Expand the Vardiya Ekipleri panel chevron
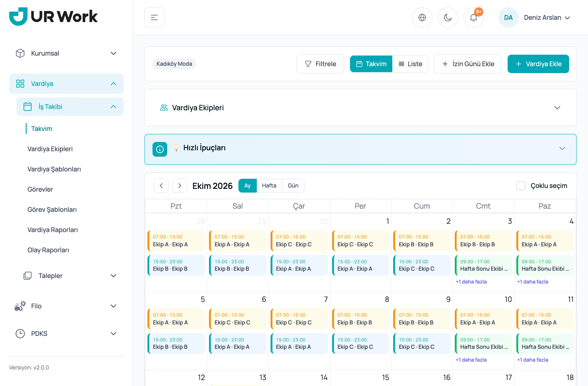588x386 pixels. tap(557, 108)
